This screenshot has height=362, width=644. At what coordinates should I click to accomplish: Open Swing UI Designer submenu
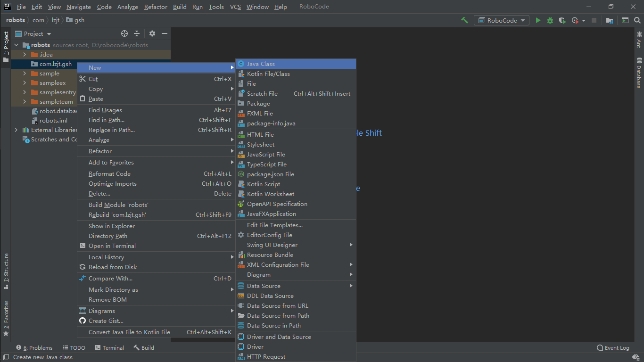click(x=296, y=245)
